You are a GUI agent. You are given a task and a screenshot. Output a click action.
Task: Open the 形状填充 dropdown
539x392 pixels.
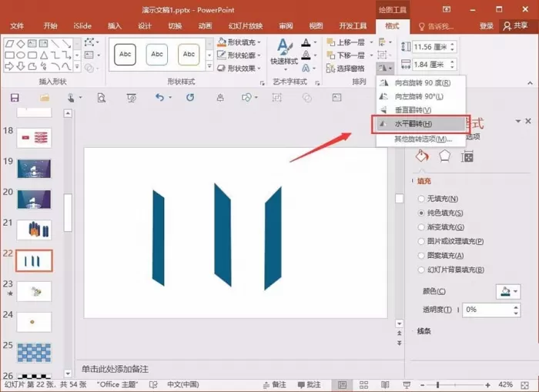[239, 42]
